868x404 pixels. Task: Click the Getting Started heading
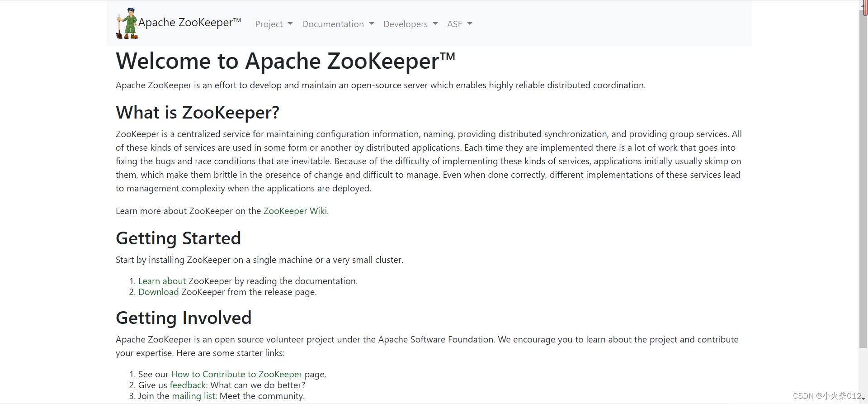[178, 238]
